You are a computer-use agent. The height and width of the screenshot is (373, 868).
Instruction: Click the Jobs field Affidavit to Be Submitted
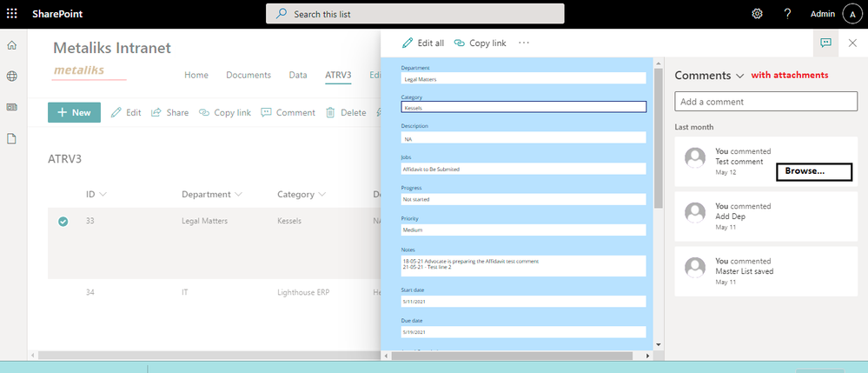524,169
